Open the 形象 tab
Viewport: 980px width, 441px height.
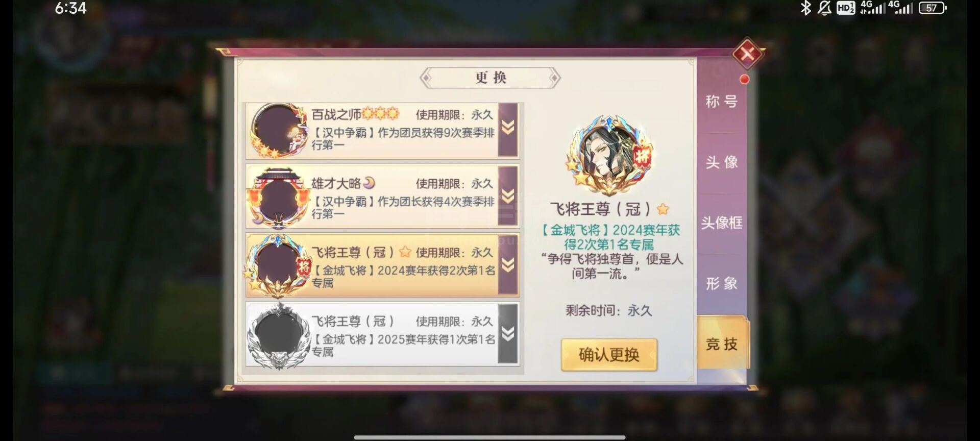point(722,284)
